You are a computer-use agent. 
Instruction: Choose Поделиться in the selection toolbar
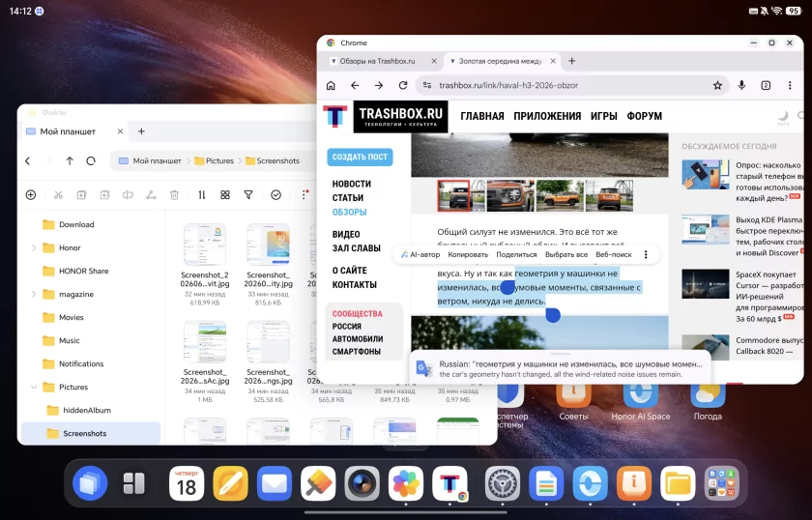coord(516,255)
